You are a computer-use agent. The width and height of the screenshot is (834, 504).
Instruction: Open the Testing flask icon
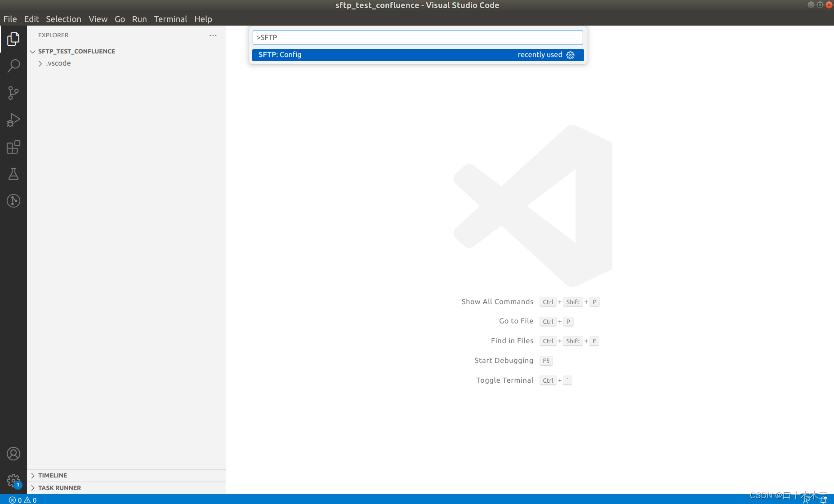[x=13, y=174]
